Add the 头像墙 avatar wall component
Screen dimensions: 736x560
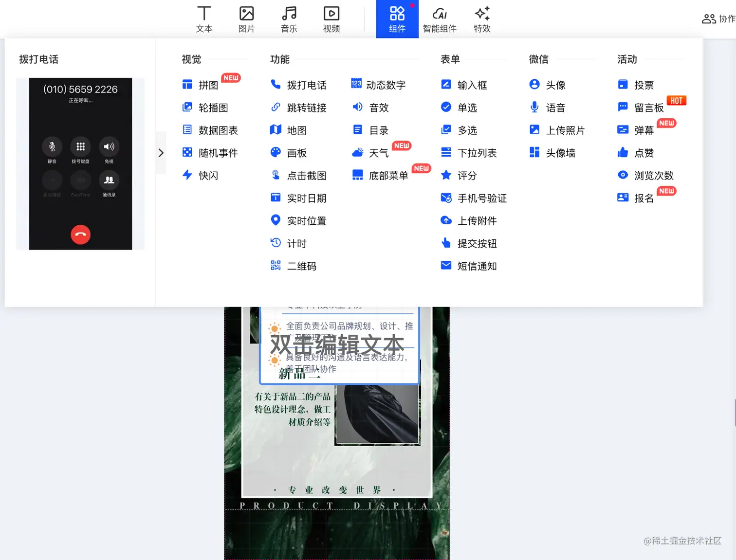click(552, 153)
